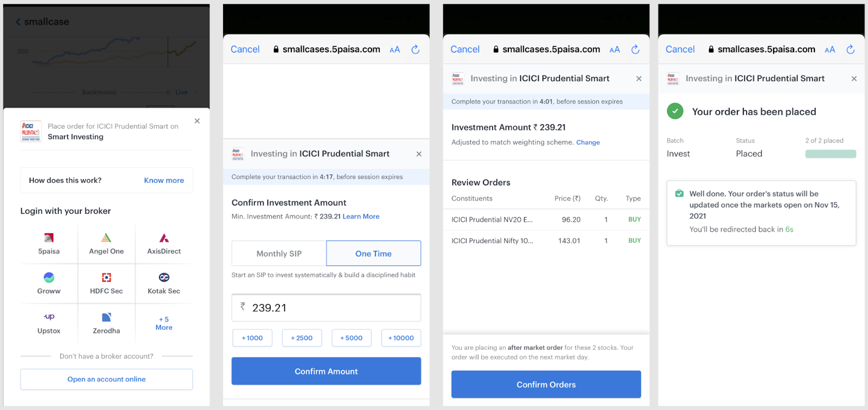Click Confirm Orders button
868x410 pixels.
point(546,384)
